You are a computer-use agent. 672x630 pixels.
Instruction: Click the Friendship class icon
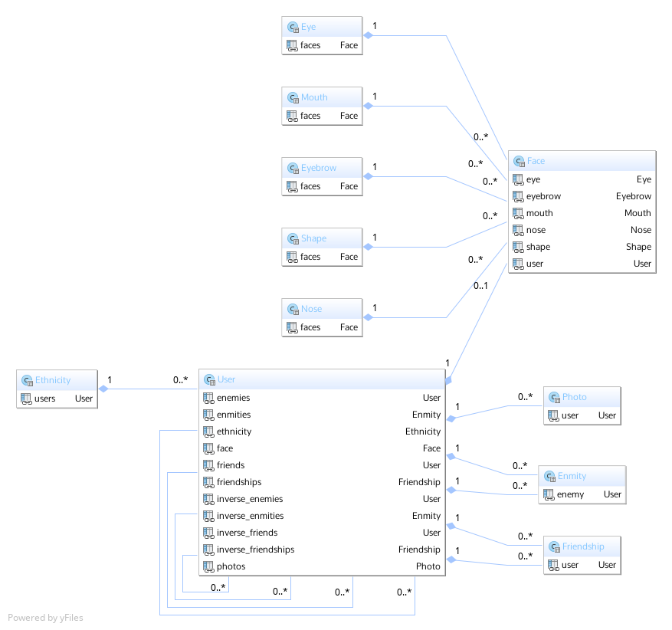555,547
